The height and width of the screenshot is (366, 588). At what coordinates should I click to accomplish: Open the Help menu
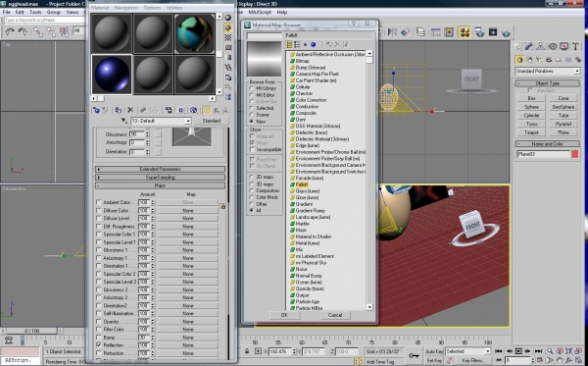tap(282, 12)
